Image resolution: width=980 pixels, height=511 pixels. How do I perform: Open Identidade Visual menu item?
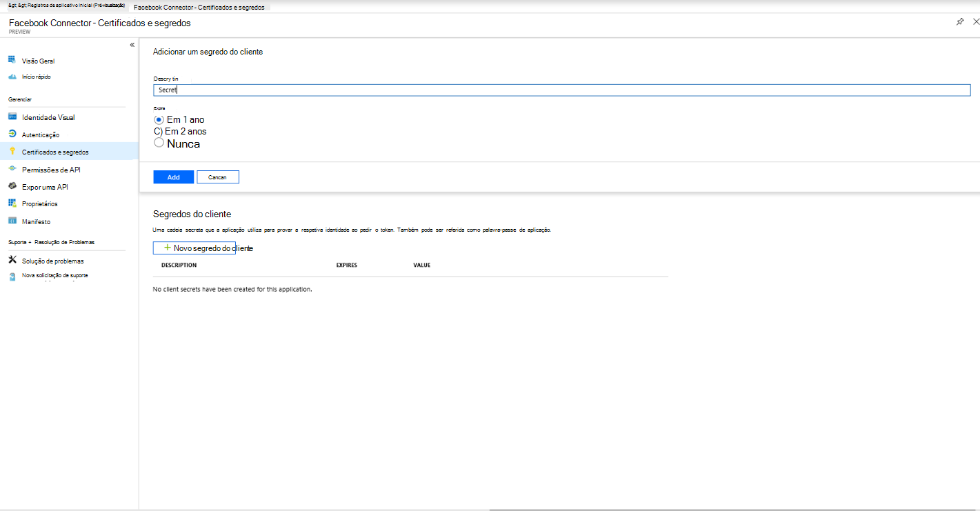(x=48, y=117)
